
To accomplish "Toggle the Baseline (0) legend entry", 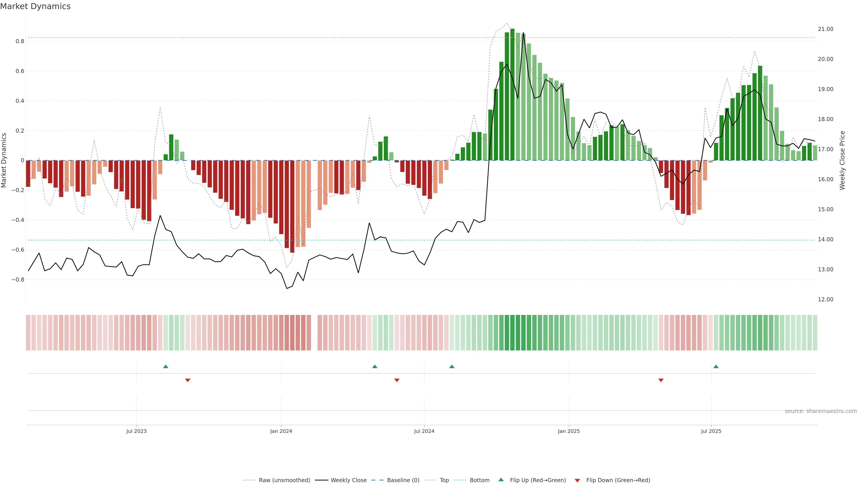I will click(403, 480).
